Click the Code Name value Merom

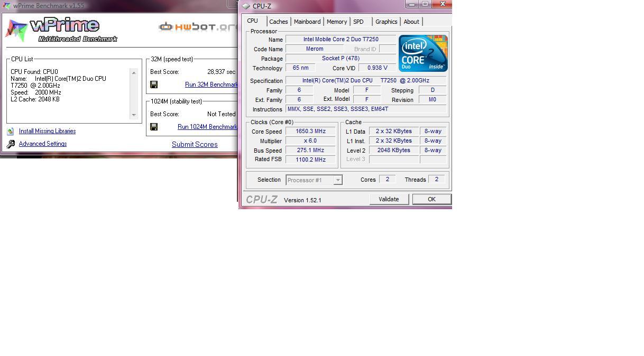pos(315,49)
